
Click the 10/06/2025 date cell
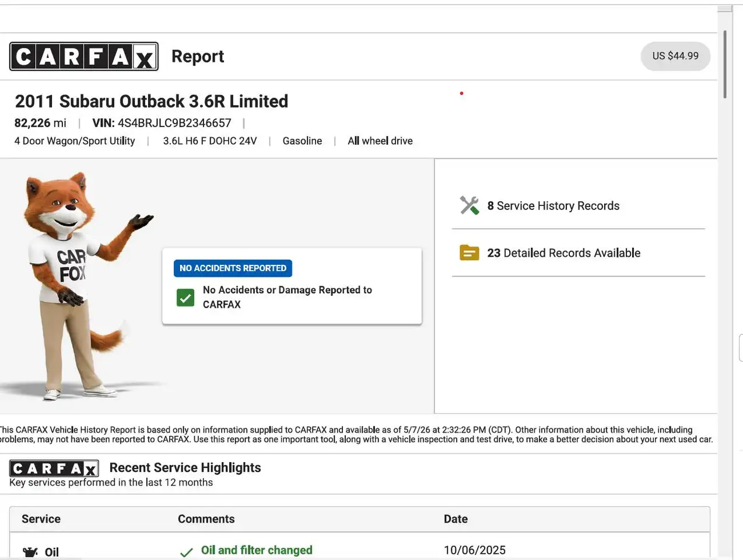coord(475,550)
